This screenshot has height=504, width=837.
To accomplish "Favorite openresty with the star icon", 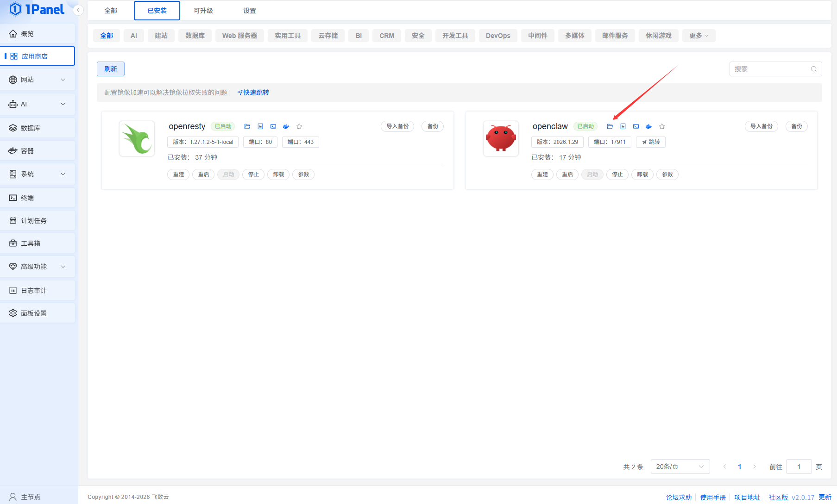I will [299, 126].
